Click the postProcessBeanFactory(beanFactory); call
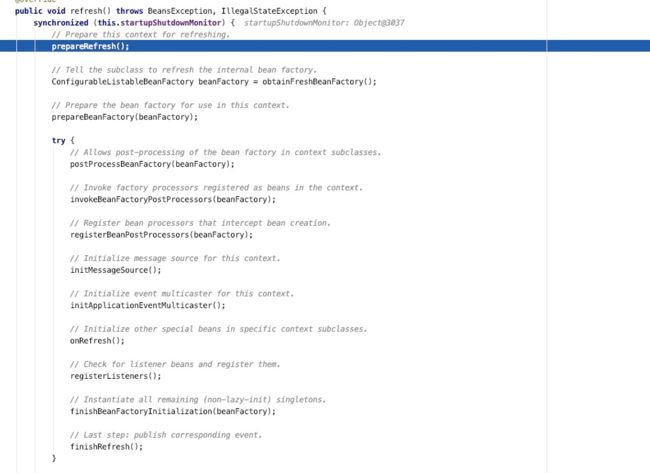Viewport: 650px width, 473px height. [x=152, y=164]
